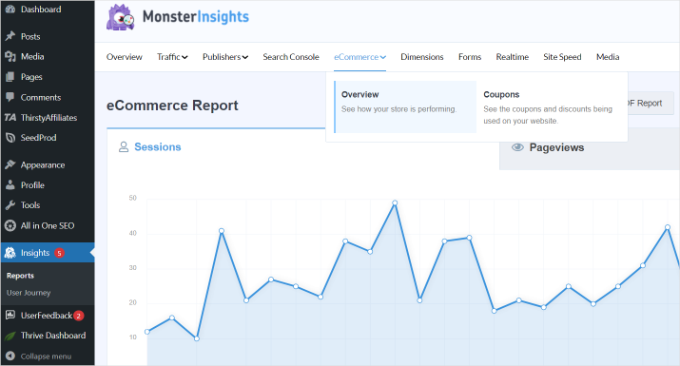Click the UserFeedback icon

point(10,315)
